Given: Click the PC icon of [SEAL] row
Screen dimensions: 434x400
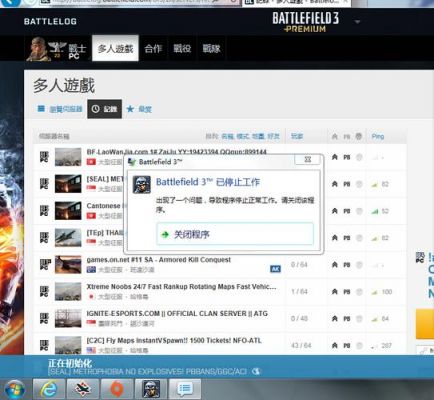Looking at the screenshot, I should coord(44,184).
